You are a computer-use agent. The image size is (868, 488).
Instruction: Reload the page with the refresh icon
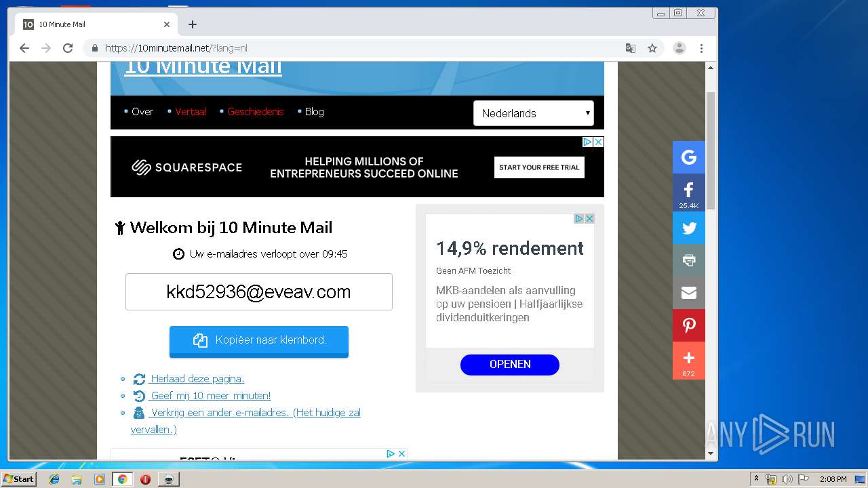pos(68,48)
